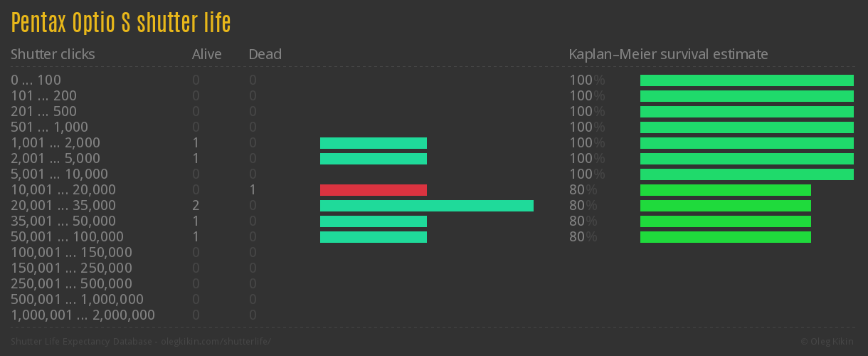This screenshot has width=868, height=356.
Task: Click the Shutter clicks column header
Action: [x=53, y=54]
